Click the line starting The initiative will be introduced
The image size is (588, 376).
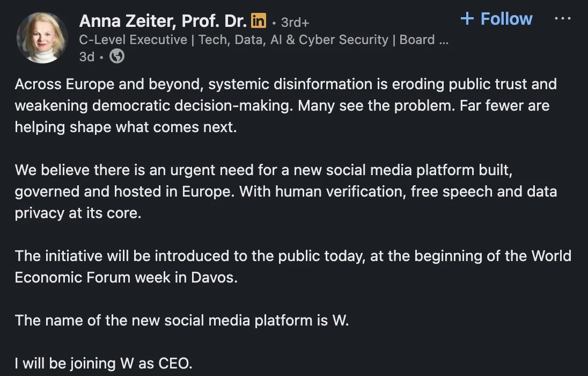click(293, 256)
